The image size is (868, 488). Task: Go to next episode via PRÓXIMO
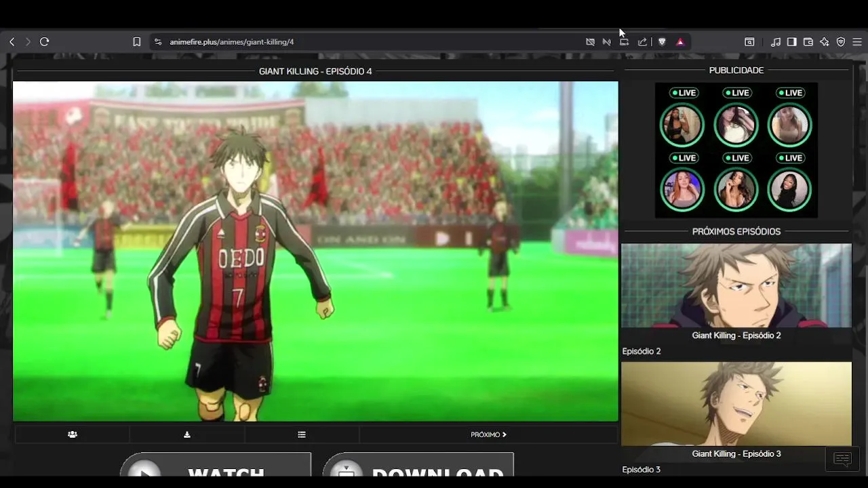489,434
